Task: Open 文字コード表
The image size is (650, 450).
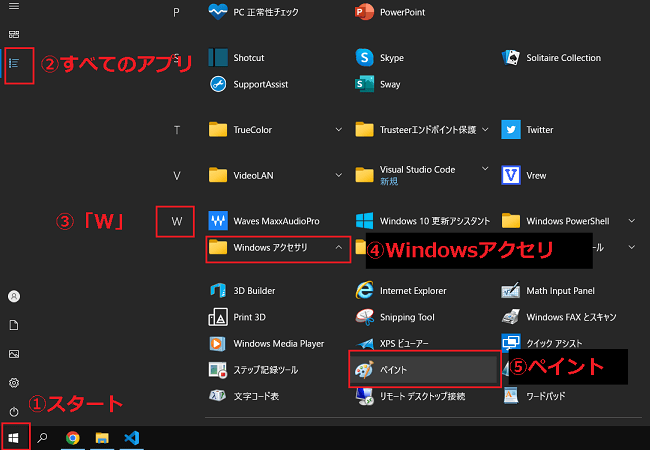Action: click(243, 396)
